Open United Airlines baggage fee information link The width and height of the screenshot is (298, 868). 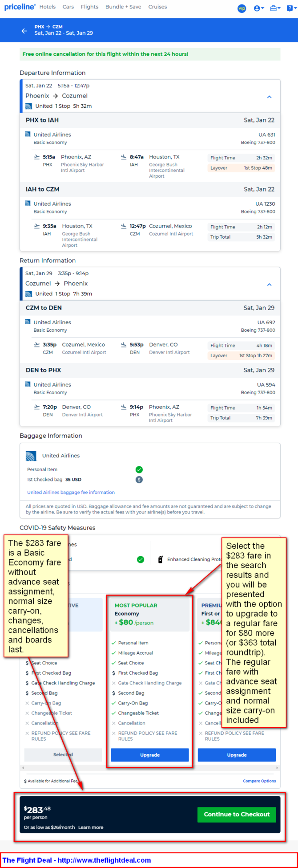coord(71,493)
